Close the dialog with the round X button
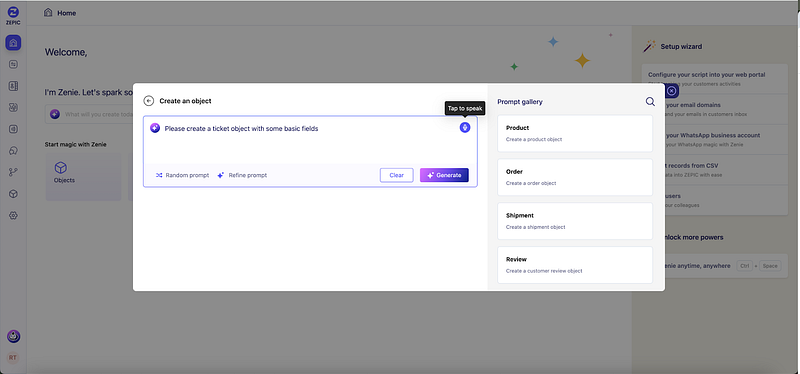This screenshot has height=374, width=800. pyautogui.click(x=672, y=91)
